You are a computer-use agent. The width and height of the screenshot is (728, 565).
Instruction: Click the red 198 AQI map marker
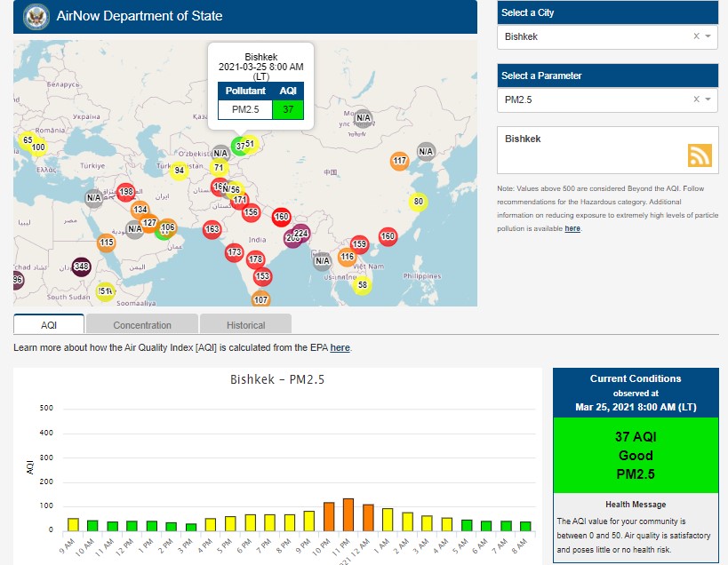tap(126, 192)
